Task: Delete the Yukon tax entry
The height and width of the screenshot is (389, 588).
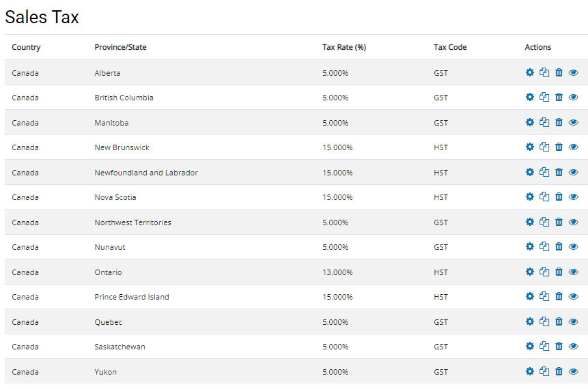Action: point(559,371)
